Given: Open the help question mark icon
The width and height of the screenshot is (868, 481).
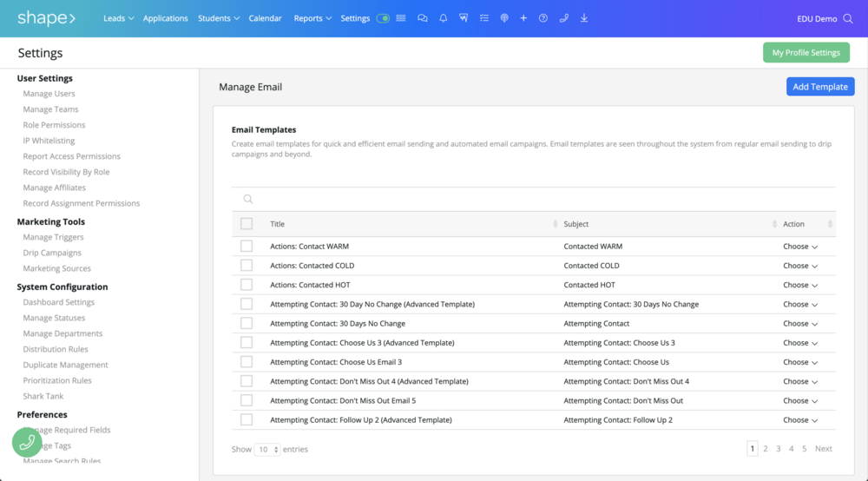Looking at the screenshot, I should 543,18.
